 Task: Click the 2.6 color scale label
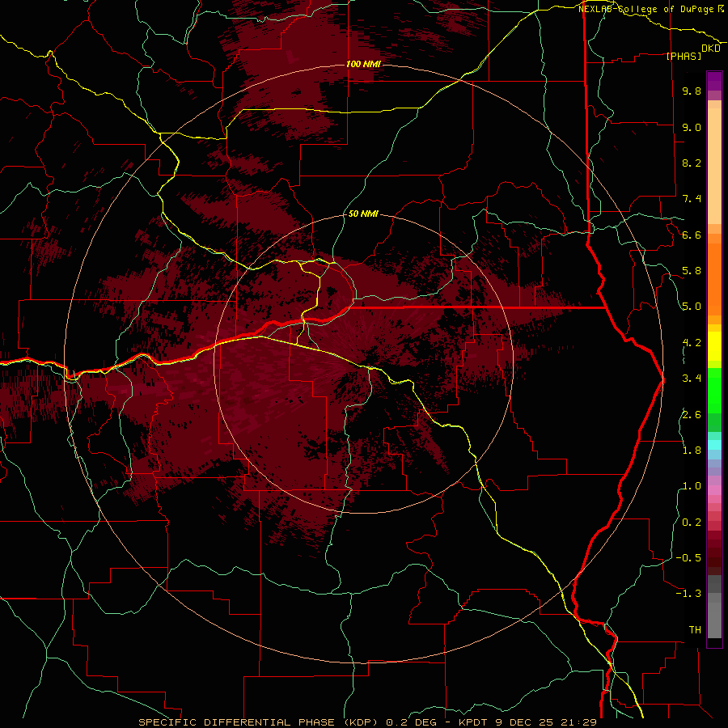[692, 415]
